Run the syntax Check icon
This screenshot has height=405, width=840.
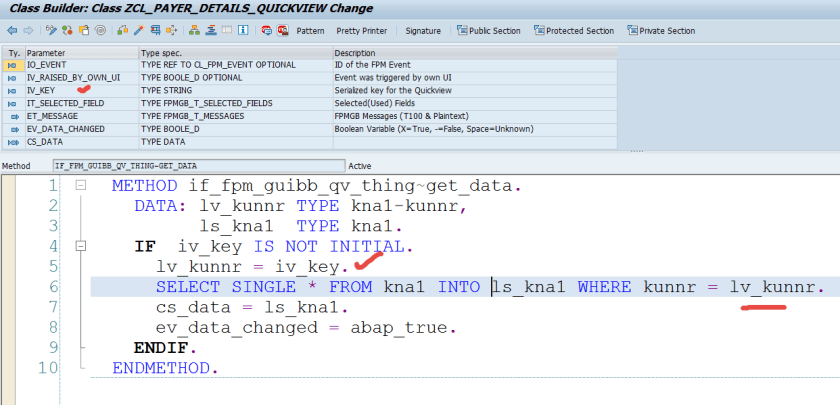123,31
